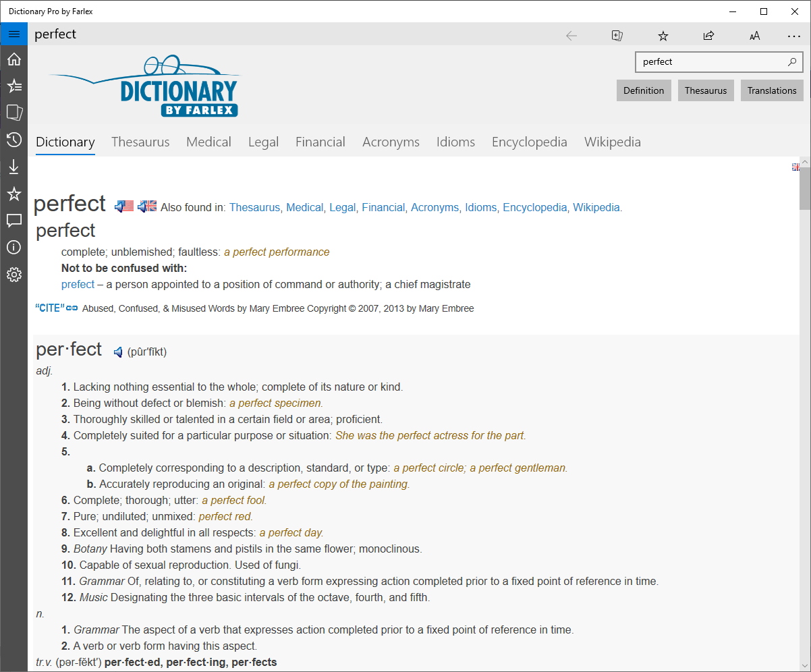Viewport: 811px width, 672px height.
Task: Switch to the Medical tab
Action: click(208, 142)
